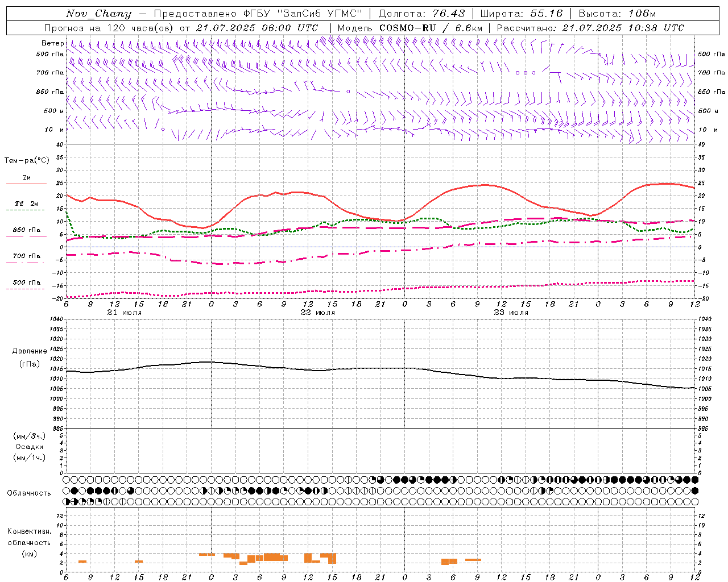Click the left '40' temperature axis value
728x582 pixels.
click(60, 144)
